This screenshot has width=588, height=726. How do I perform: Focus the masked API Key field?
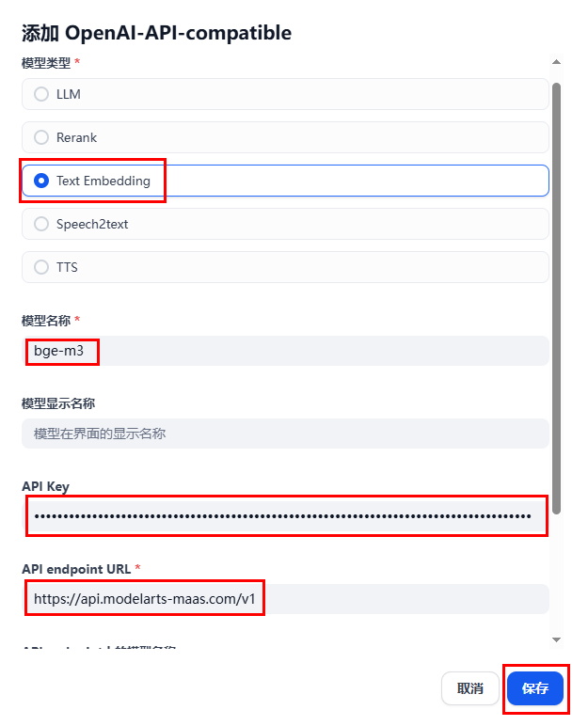click(285, 516)
